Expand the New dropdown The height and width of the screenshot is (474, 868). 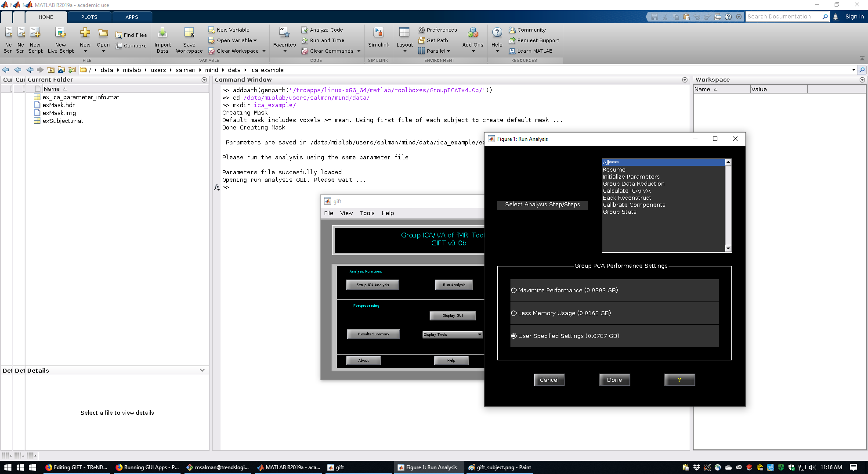click(85, 51)
